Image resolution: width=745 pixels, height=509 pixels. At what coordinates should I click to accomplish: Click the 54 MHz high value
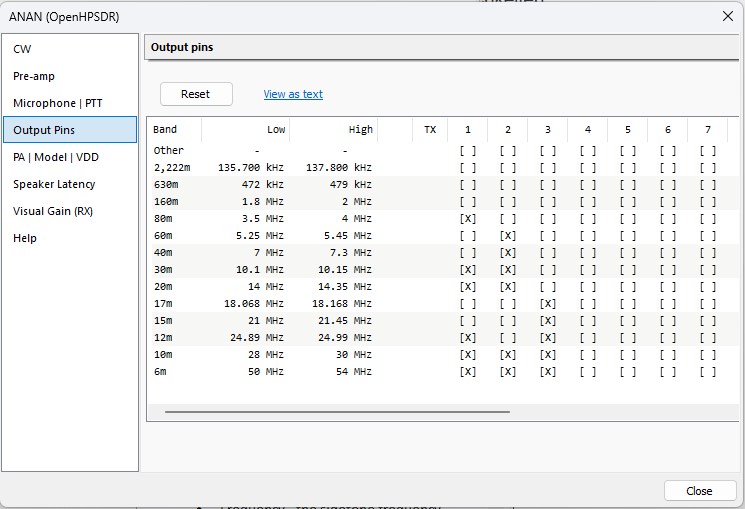click(353, 372)
